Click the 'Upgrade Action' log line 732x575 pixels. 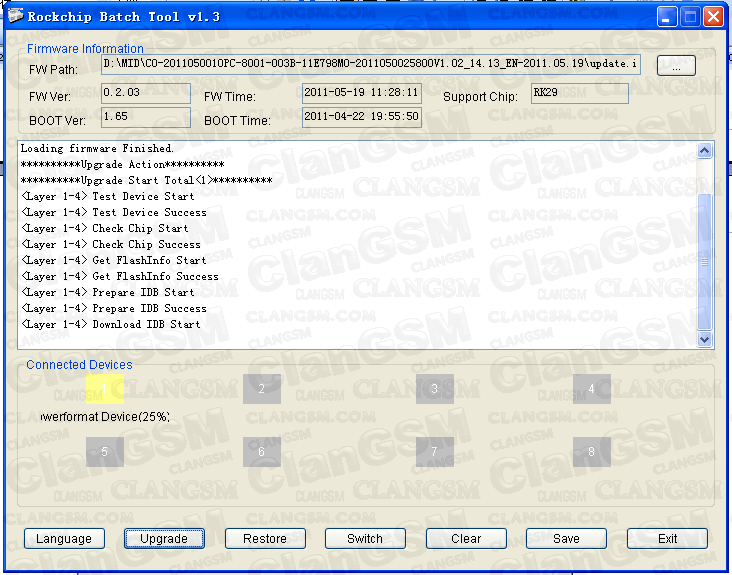tap(122, 164)
